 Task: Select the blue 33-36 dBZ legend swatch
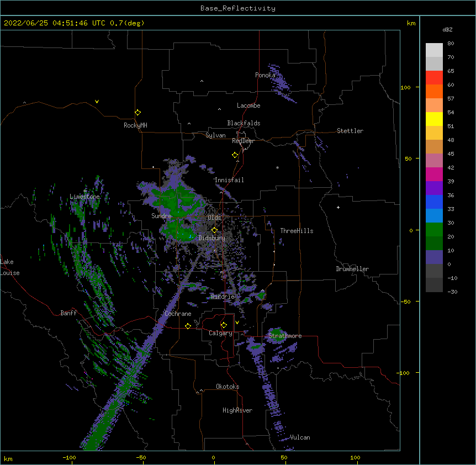(434, 202)
